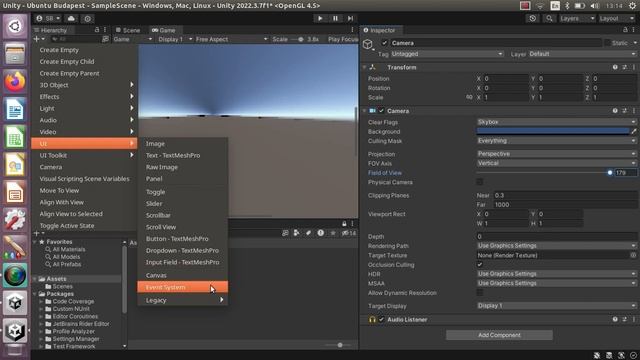
Task: Collapse the Camera component foldout
Action: click(x=364, y=111)
